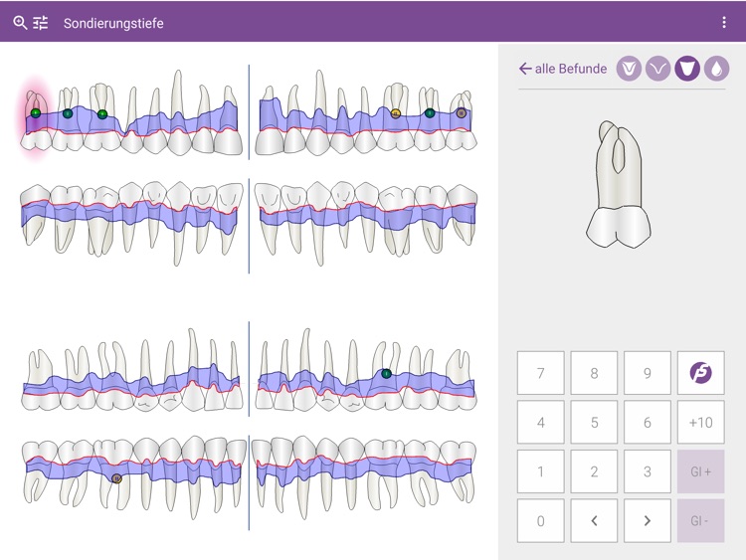The height and width of the screenshot is (560, 746).
Task: Tap keypad number 2
Action: 594,471
